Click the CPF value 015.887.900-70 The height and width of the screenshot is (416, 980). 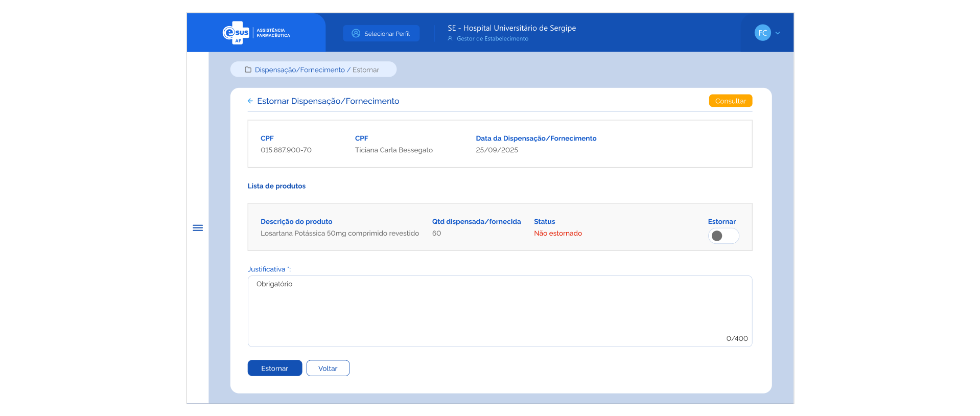[286, 150]
